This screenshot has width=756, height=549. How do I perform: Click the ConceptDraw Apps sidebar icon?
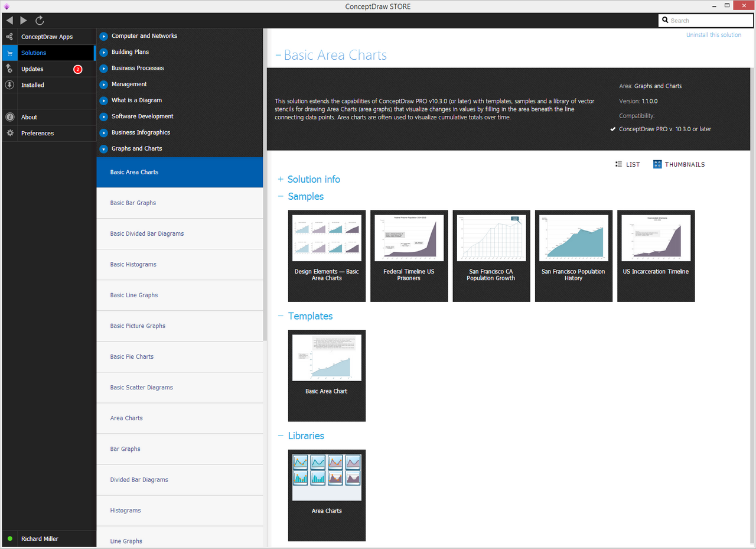[x=9, y=37]
